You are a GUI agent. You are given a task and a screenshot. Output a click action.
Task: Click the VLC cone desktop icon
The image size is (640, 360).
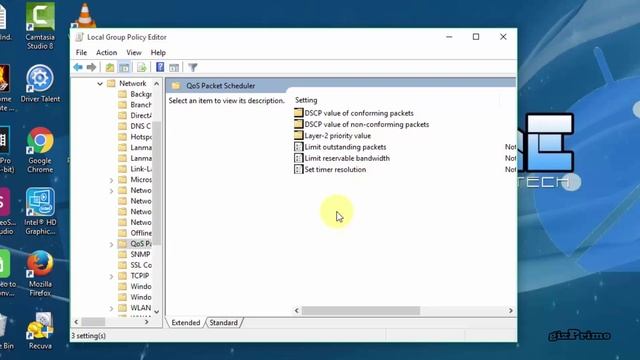tap(84, 16)
